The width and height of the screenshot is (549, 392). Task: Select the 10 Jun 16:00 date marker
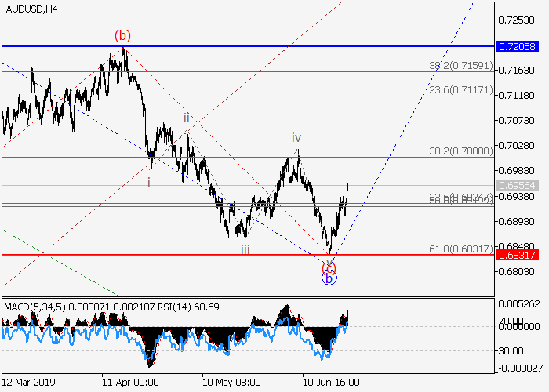click(331, 382)
